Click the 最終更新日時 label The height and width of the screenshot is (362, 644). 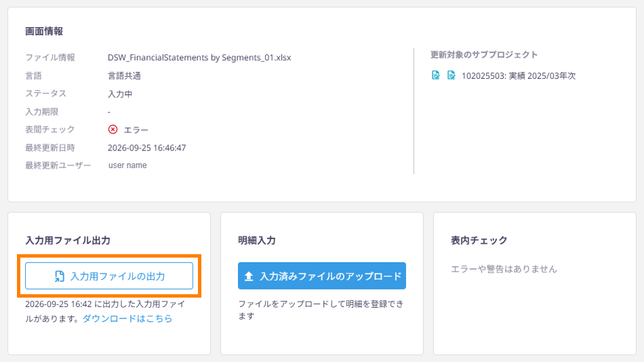click(x=50, y=148)
